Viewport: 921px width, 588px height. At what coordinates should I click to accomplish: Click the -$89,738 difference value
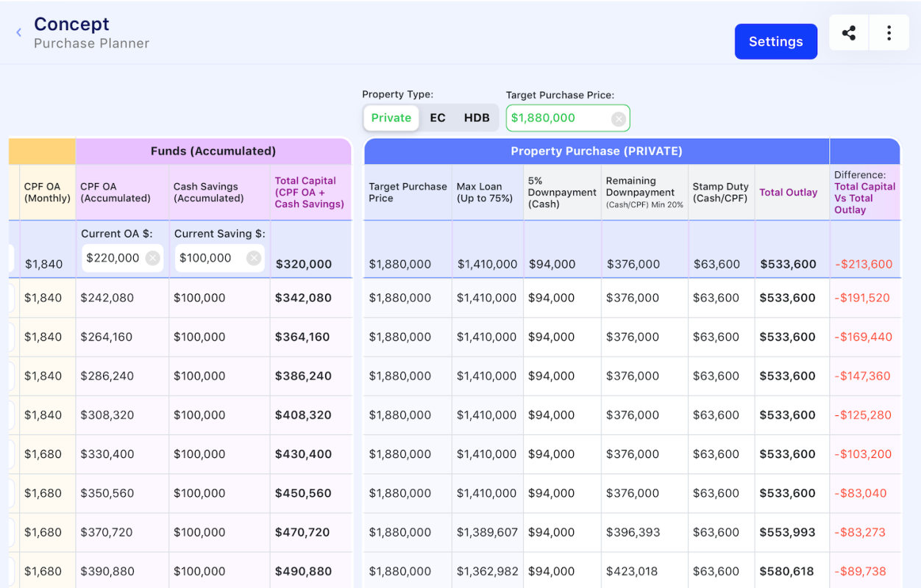pyautogui.click(x=860, y=571)
